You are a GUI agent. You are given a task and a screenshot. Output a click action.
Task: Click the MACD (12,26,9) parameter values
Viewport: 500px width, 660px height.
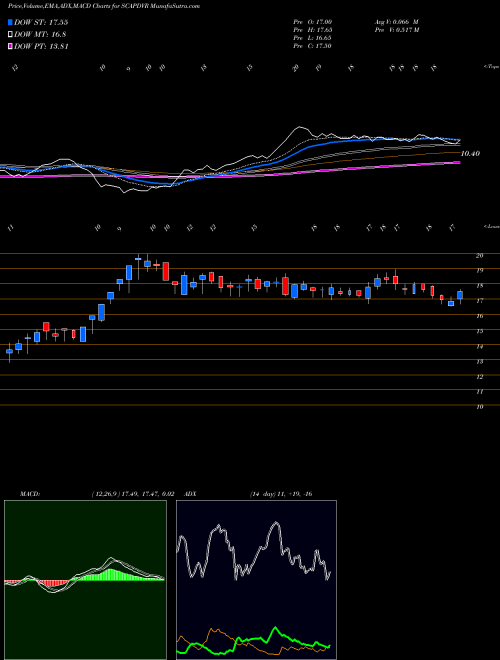[x=133, y=494]
